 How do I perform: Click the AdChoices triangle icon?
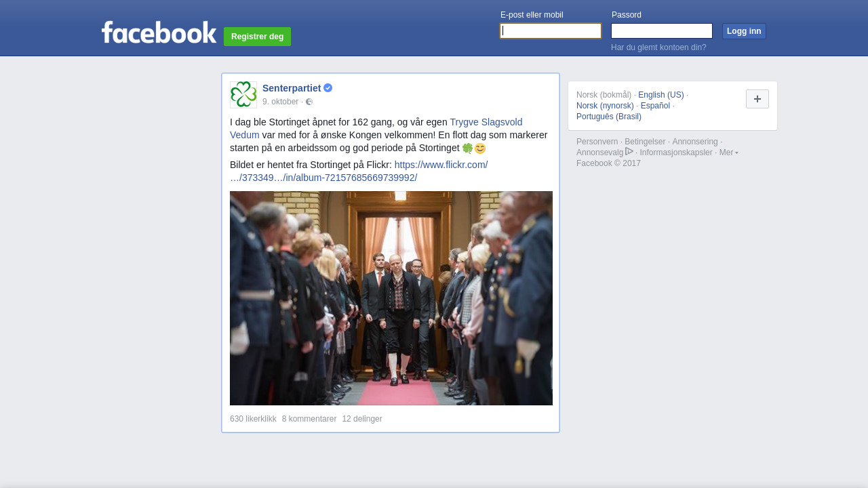coord(629,152)
